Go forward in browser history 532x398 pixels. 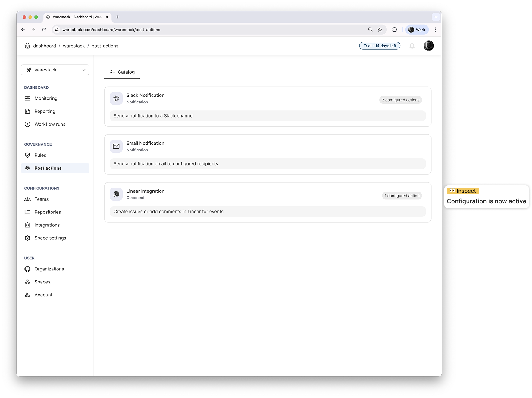(33, 30)
